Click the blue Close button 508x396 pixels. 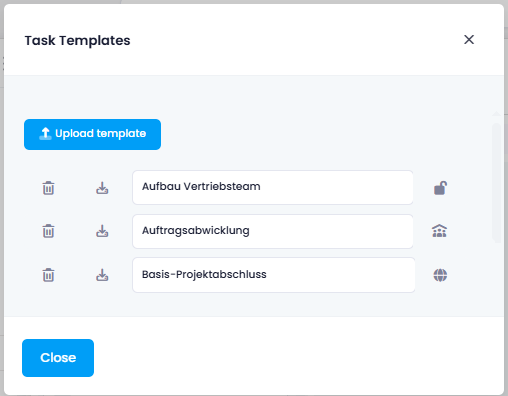click(58, 358)
